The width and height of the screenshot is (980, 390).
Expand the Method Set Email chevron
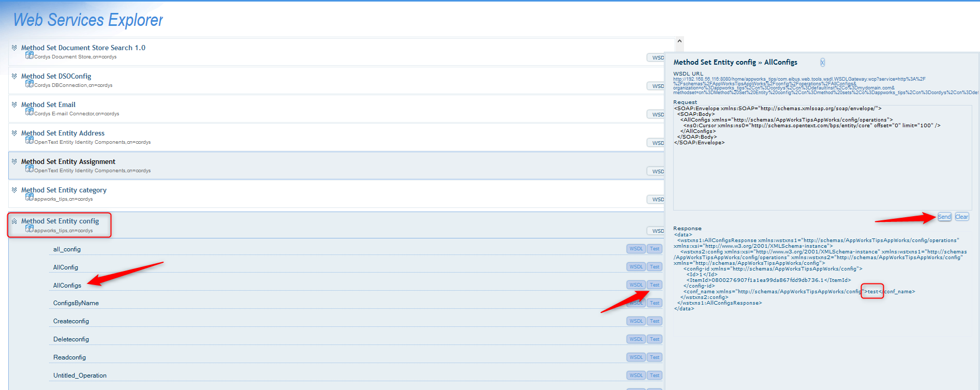14,104
